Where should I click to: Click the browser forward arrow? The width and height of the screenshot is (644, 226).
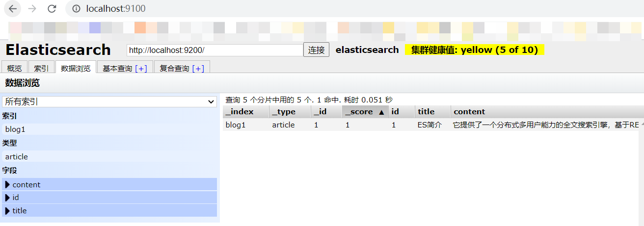(32, 8)
